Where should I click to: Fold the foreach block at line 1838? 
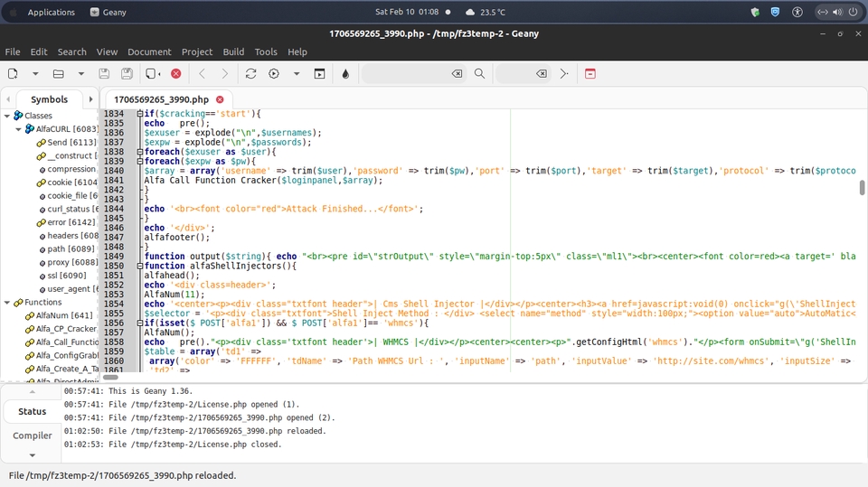coord(140,152)
